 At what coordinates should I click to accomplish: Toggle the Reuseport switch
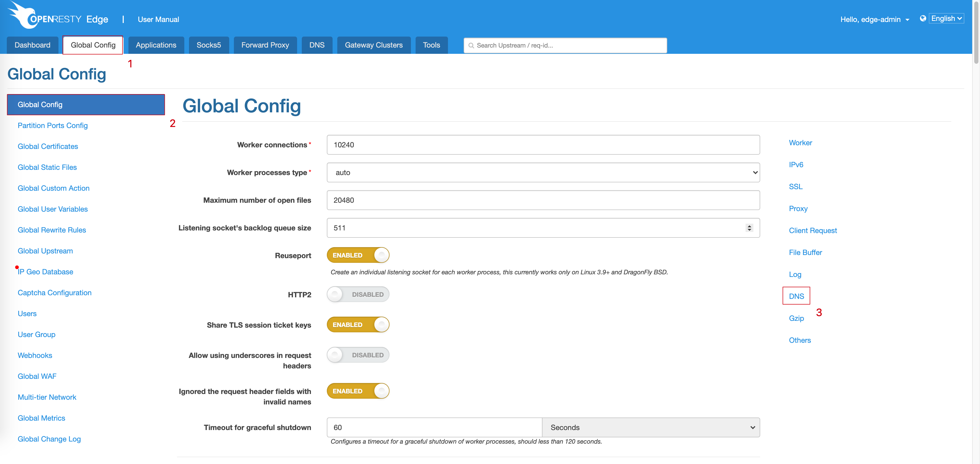(x=358, y=255)
